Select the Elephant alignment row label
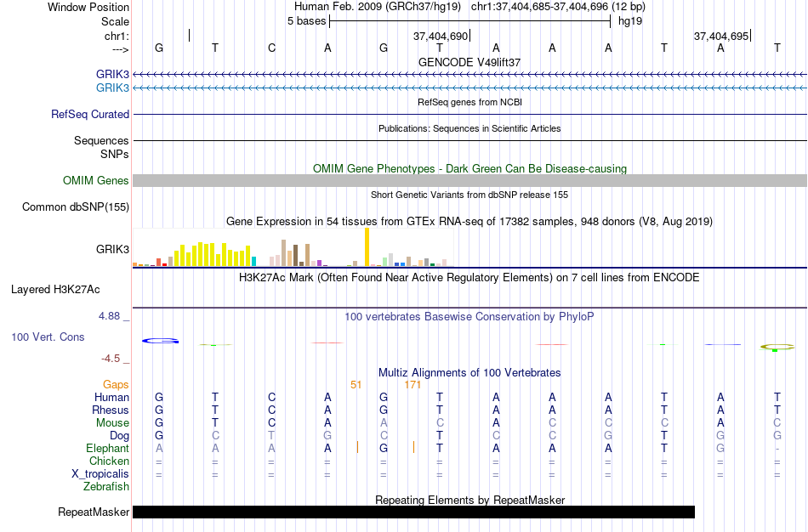The image size is (808, 532). click(x=108, y=448)
